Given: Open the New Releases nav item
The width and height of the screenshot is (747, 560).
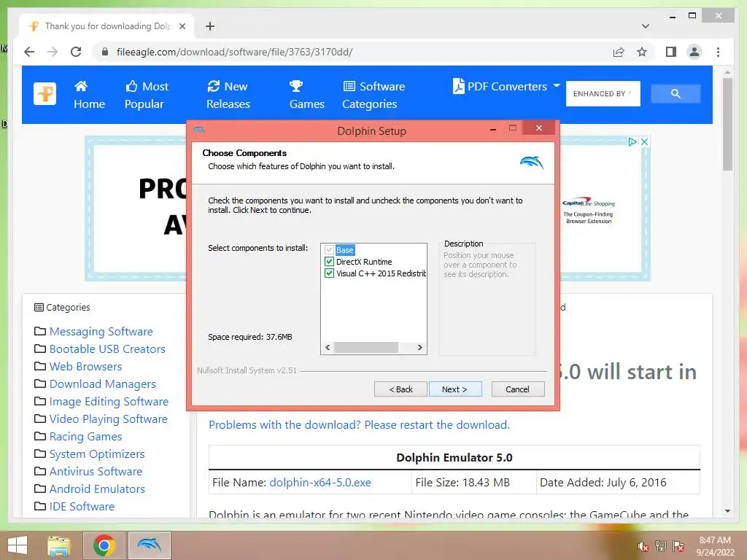Looking at the screenshot, I should click(x=228, y=95).
